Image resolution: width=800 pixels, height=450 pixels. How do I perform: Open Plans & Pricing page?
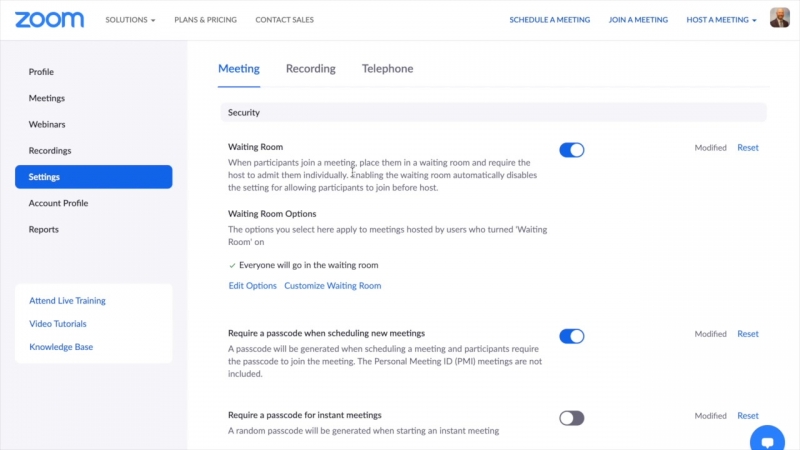pos(204,20)
